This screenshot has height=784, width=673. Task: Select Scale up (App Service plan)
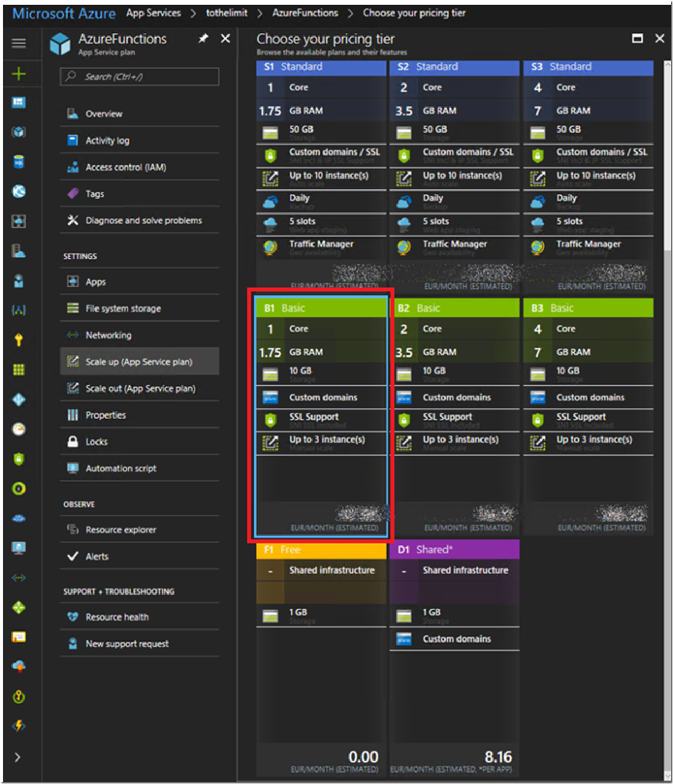click(139, 362)
